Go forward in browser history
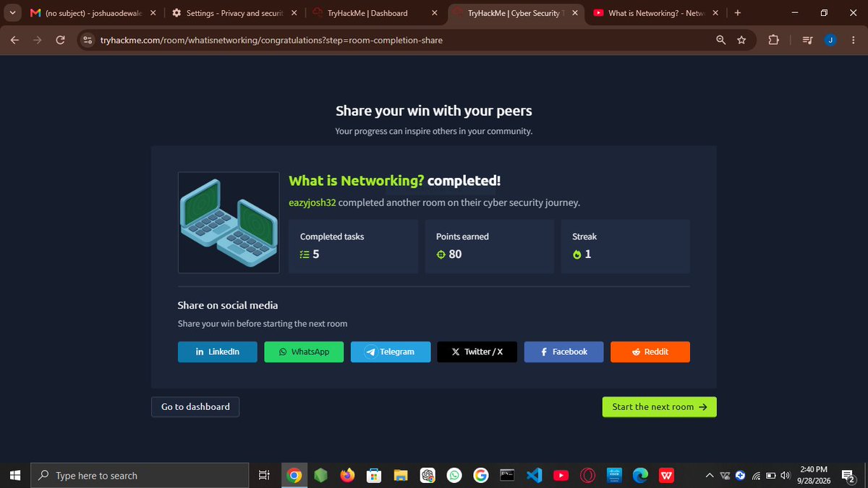 pos(38,40)
